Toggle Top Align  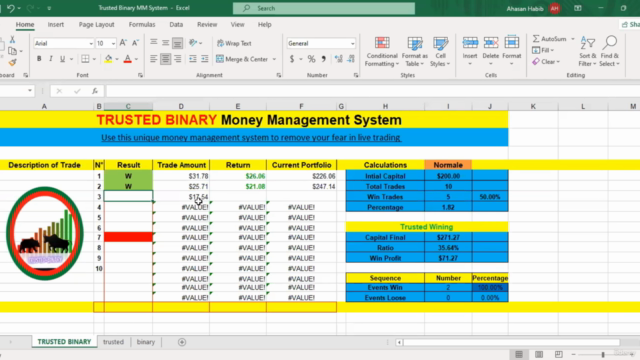[x=153, y=42]
